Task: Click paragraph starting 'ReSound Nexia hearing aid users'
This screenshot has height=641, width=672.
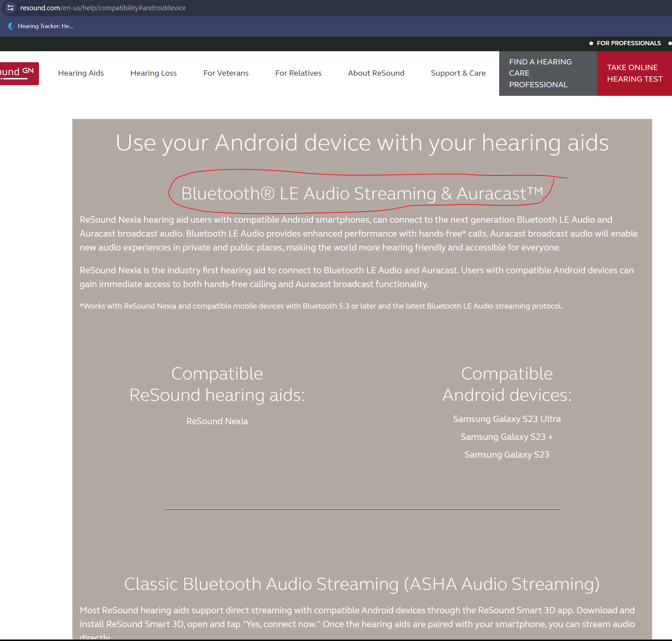Action: (359, 234)
